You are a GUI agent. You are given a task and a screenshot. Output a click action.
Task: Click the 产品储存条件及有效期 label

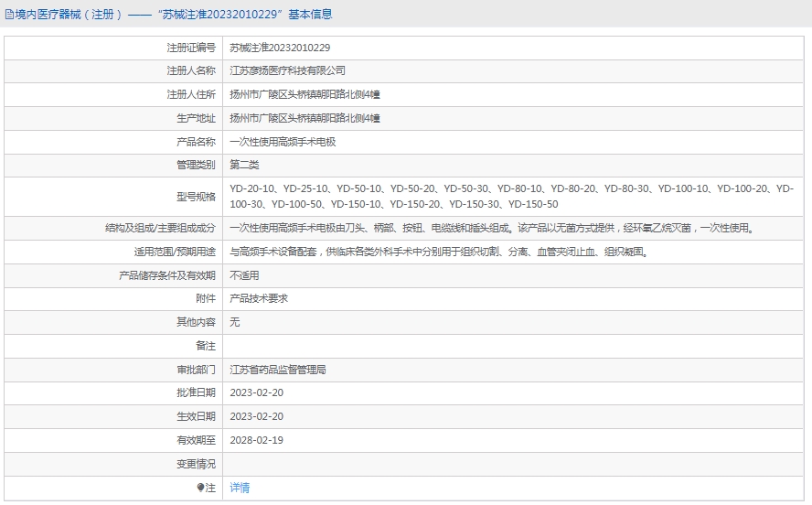tap(167, 275)
